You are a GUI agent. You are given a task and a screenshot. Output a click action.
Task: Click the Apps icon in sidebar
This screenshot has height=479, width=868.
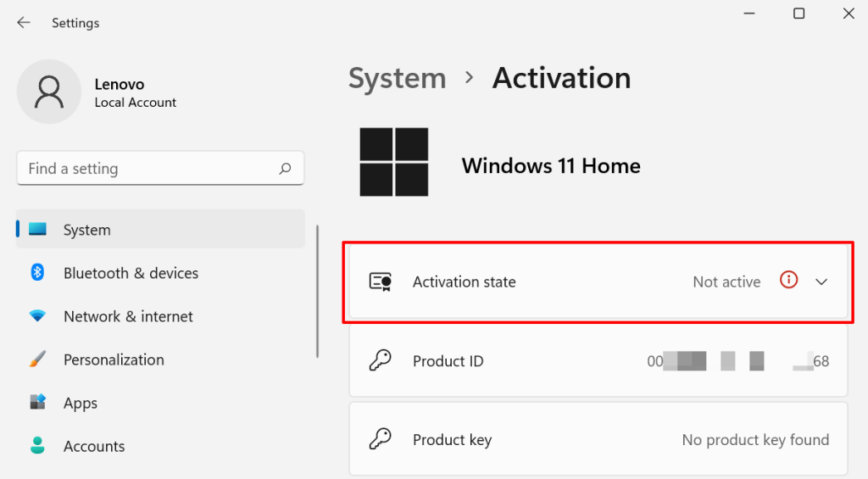pos(37,403)
